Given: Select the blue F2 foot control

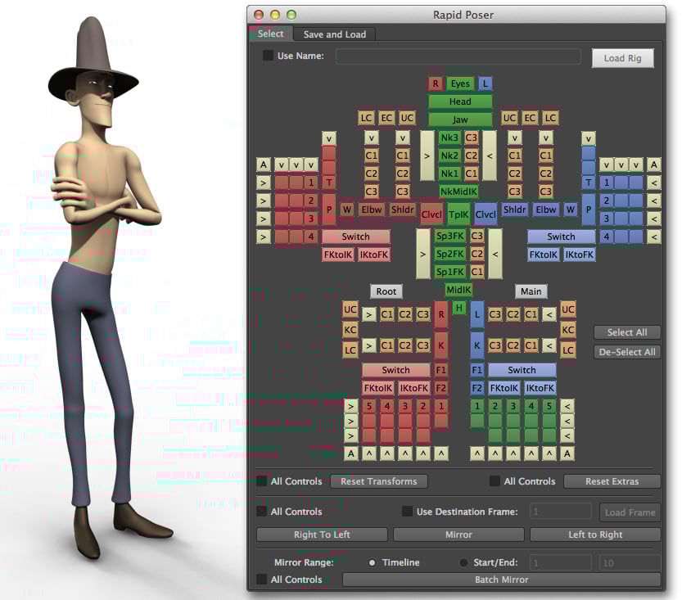Looking at the screenshot, I should point(476,388).
